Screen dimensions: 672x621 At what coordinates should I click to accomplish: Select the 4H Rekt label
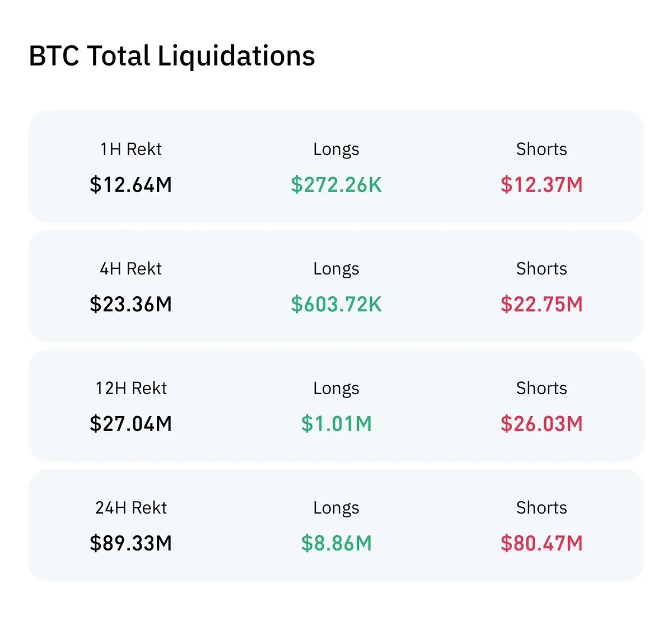pyautogui.click(x=131, y=269)
